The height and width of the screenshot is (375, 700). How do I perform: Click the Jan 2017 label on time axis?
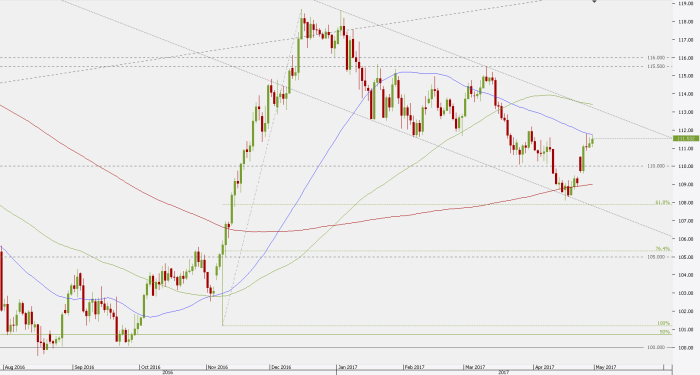tap(348, 367)
